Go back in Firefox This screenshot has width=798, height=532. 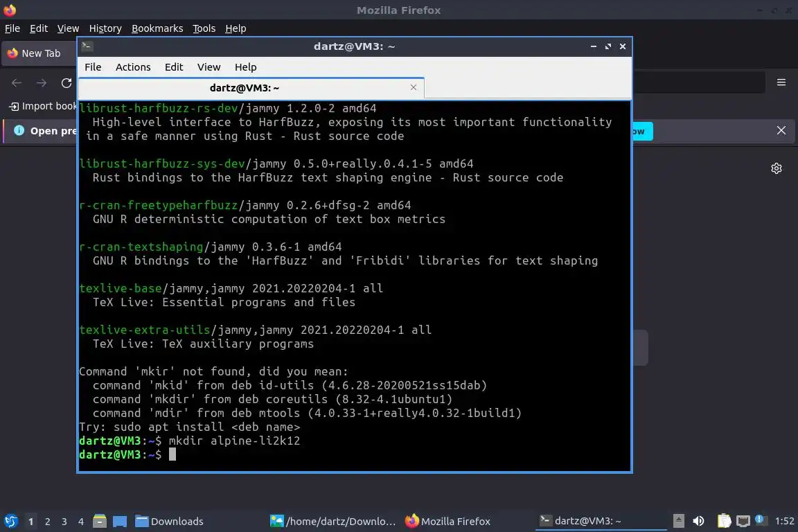coord(17,83)
